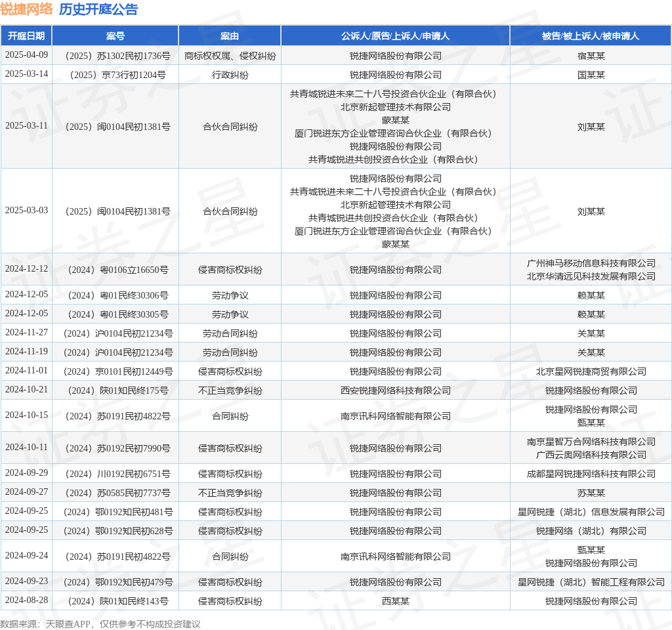Screen dimensions: 672x630
Task: Select date cell 2024-10-15
Action: (26, 415)
